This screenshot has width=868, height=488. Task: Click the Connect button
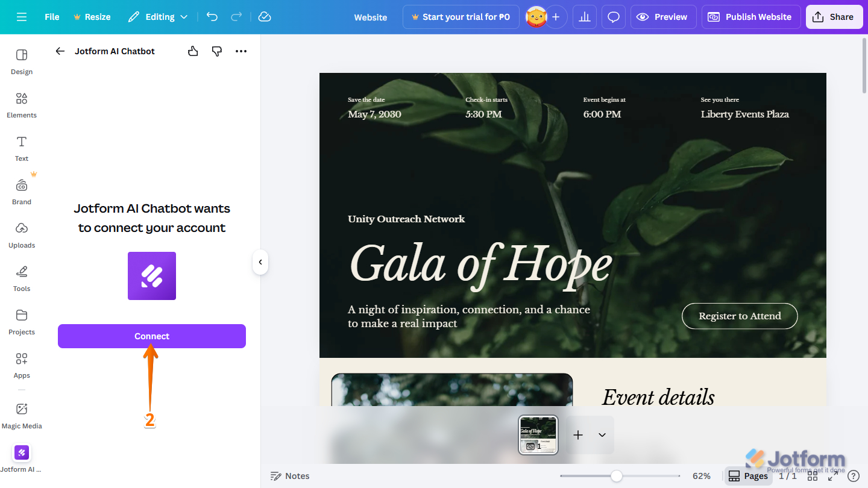pos(151,336)
